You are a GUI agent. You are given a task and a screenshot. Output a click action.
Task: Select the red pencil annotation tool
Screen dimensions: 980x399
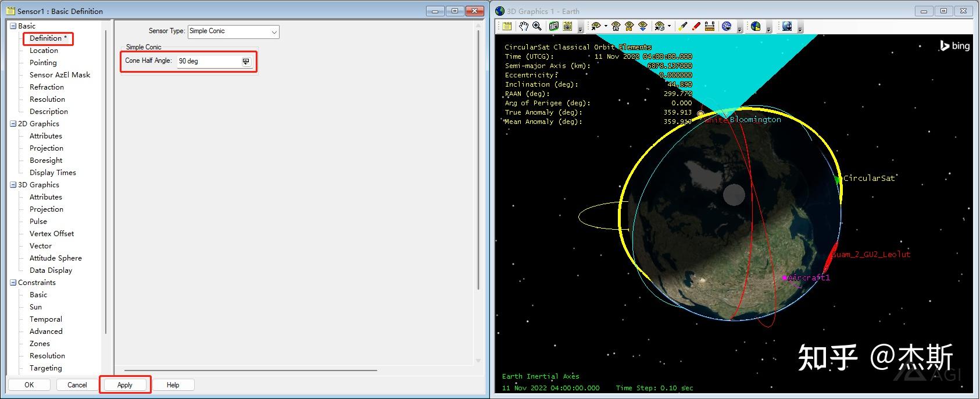696,26
